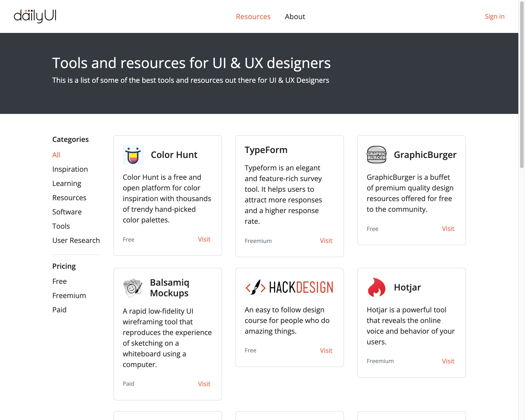Click the Free label on Color Hunt card
Screen dimensions: 525x420
(128, 240)
